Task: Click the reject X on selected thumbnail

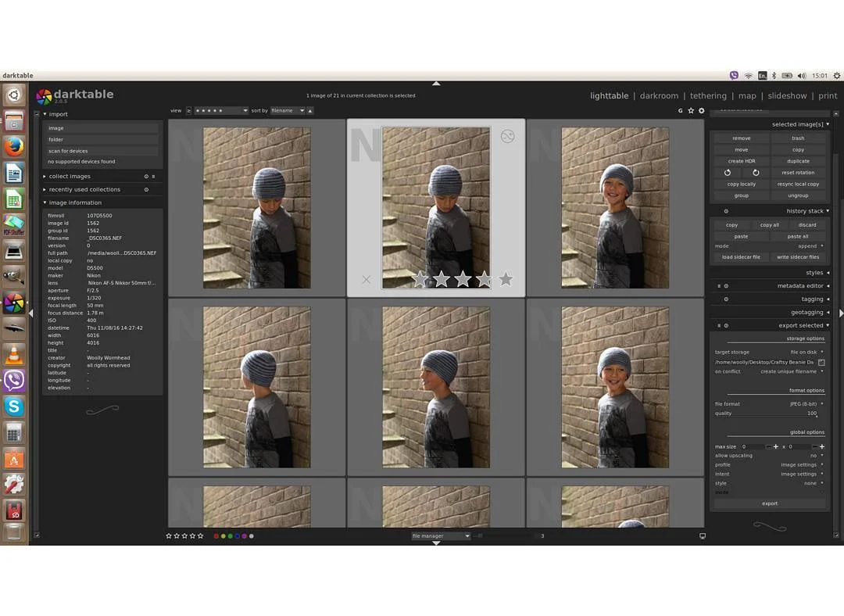Action: point(366,279)
